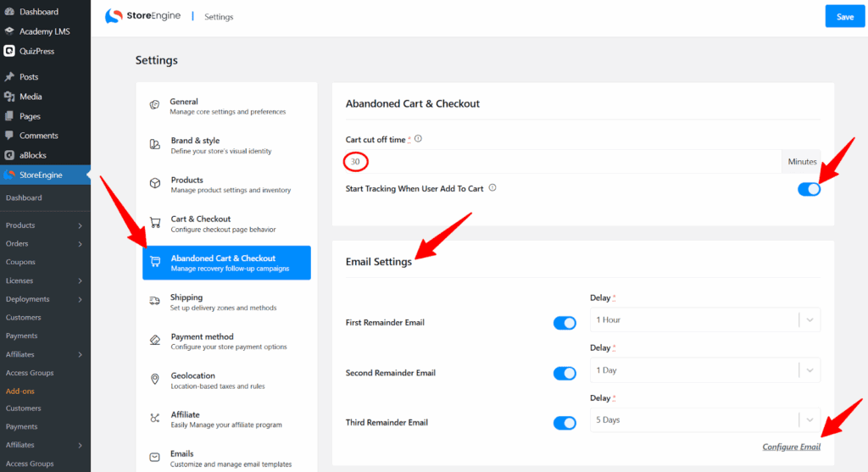Open the Payment method tab
Image resolution: width=868 pixels, height=472 pixels.
[226, 342]
